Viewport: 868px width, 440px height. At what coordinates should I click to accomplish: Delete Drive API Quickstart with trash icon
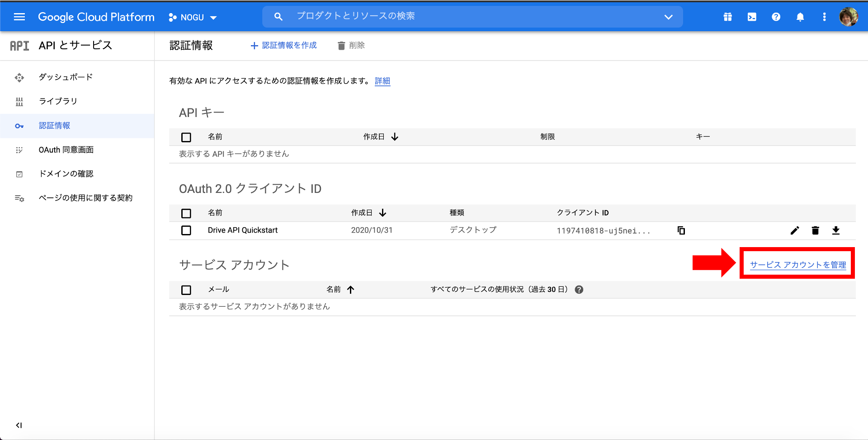815,231
